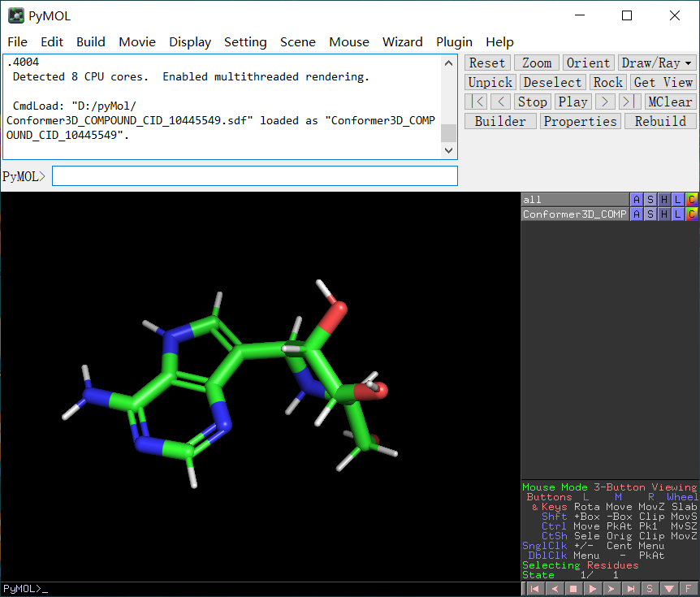700x597 pixels.
Task: Click the Get View button
Action: [x=663, y=83]
